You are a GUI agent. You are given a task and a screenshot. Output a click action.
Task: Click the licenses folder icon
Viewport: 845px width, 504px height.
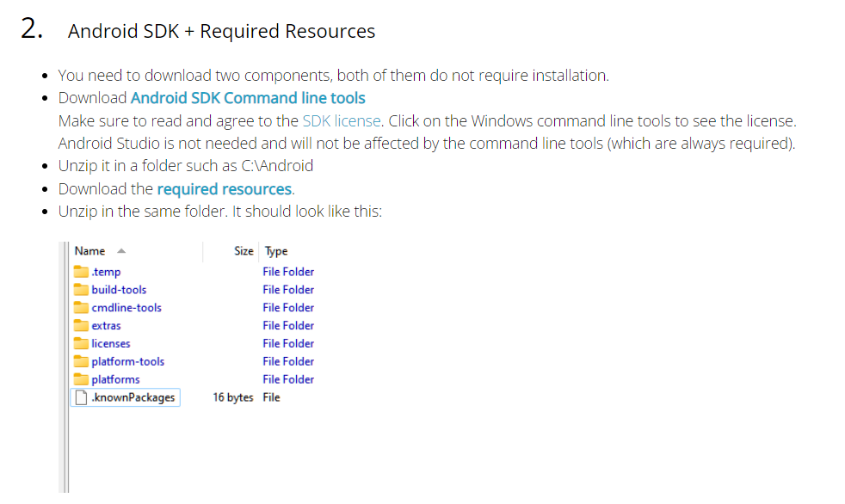point(82,344)
